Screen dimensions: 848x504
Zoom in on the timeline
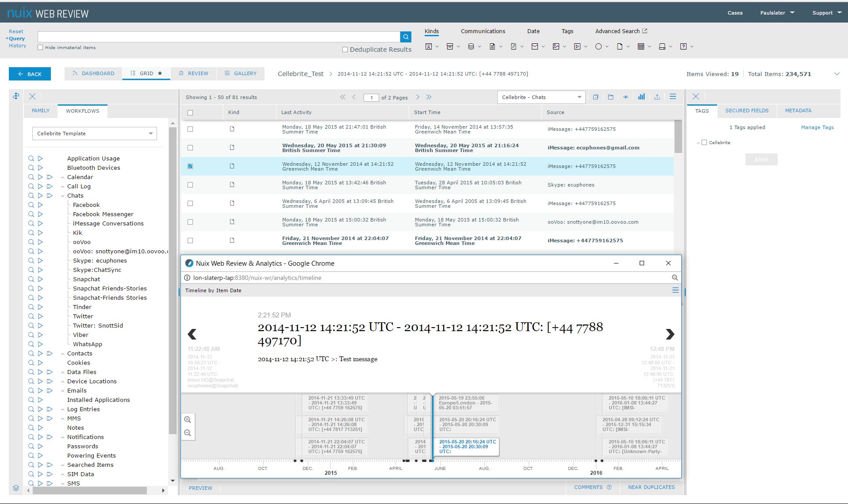coord(188,420)
